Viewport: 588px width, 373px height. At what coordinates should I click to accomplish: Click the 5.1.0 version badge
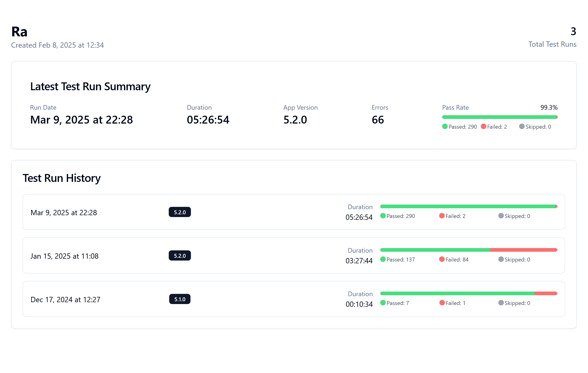click(x=180, y=299)
